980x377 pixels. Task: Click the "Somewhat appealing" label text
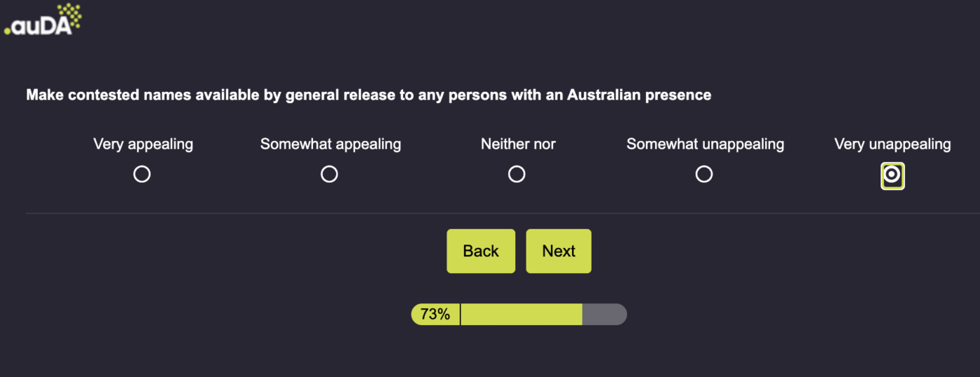(330, 144)
